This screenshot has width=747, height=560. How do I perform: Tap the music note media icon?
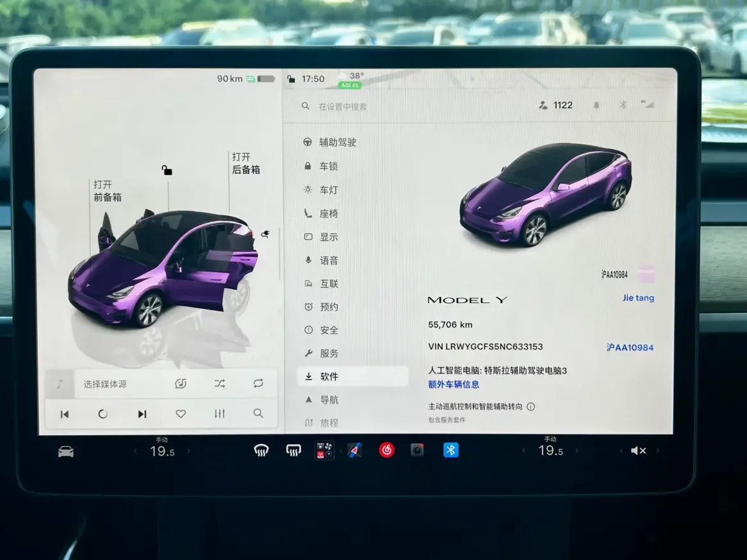coord(60,384)
